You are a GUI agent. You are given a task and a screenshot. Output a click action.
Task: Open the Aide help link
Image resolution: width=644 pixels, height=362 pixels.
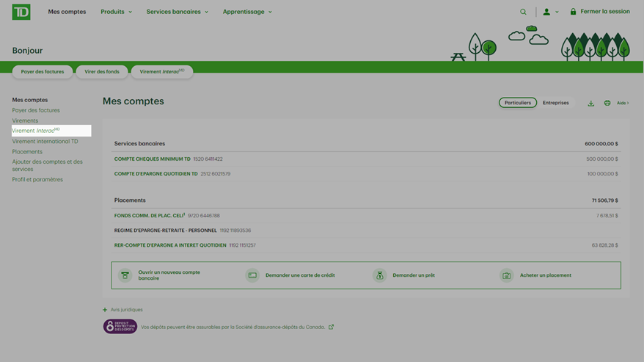click(x=623, y=103)
